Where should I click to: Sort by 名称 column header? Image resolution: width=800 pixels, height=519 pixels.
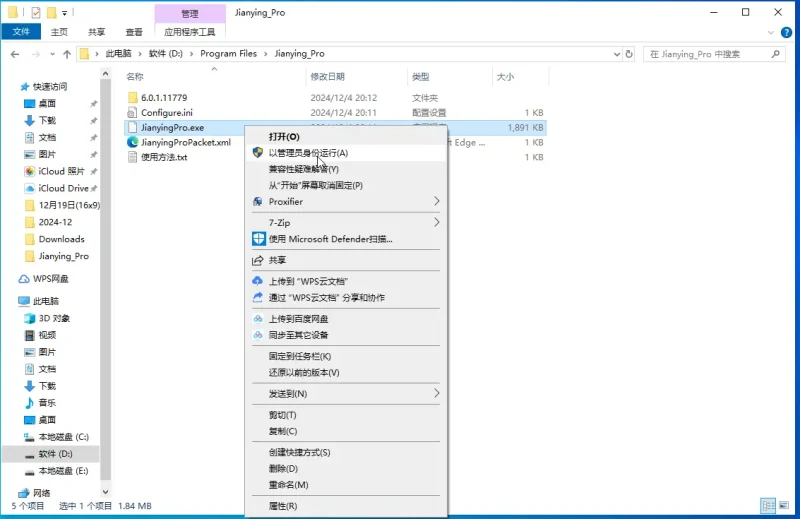coord(135,77)
